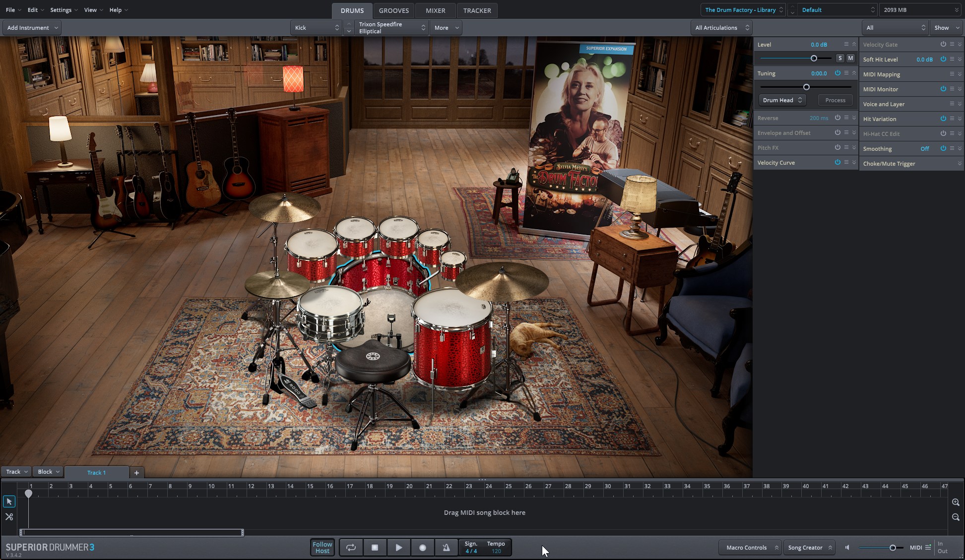Add a new track tab
The height and width of the screenshot is (560, 965).
pyautogui.click(x=136, y=473)
